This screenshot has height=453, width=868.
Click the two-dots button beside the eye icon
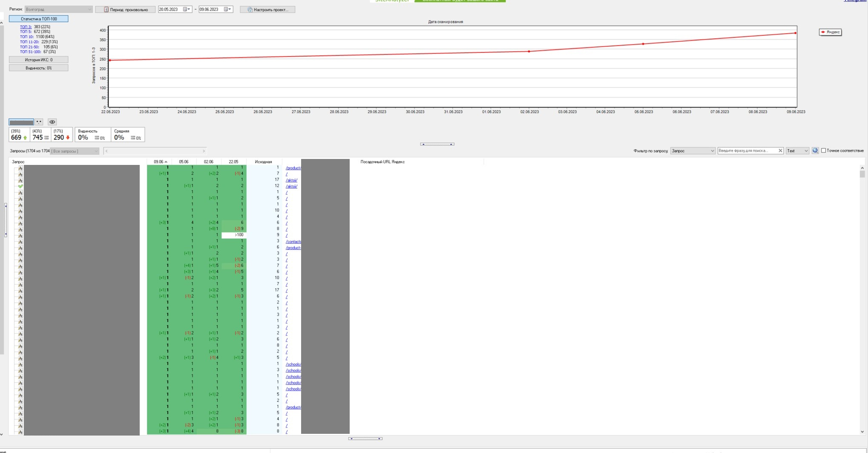click(x=39, y=122)
